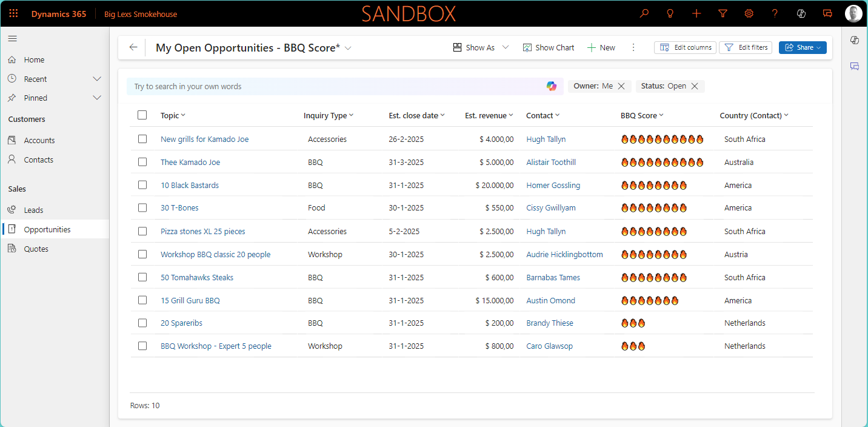Click Big Lexs Smokehouse app name
868x427 pixels.
[x=141, y=14]
